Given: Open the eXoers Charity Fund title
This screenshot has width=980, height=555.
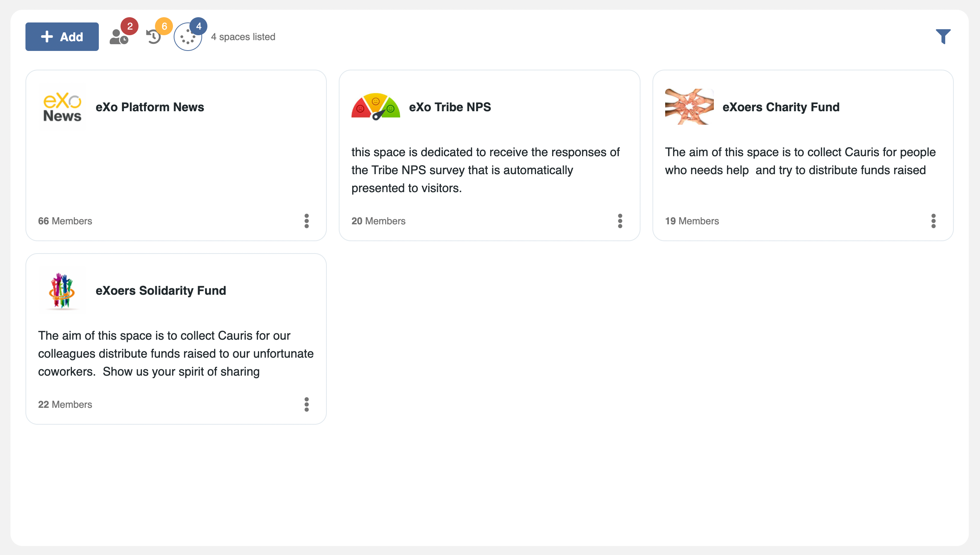Looking at the screenshot, I should click(781, 107).
